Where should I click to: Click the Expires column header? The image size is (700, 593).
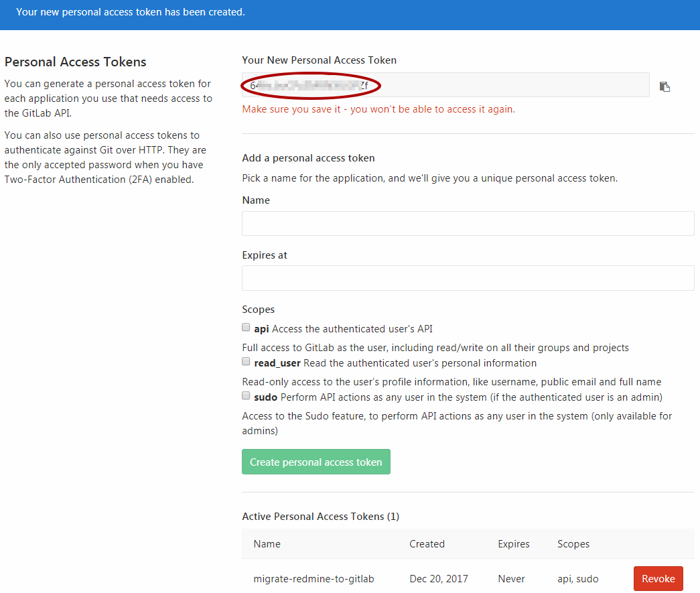(513, 543)
